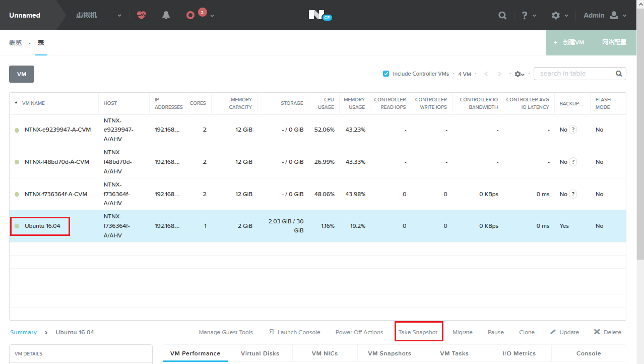This screenshot has height=364, width=644.
Task: Sort table by STORAGE column
Action: [292, 103]
